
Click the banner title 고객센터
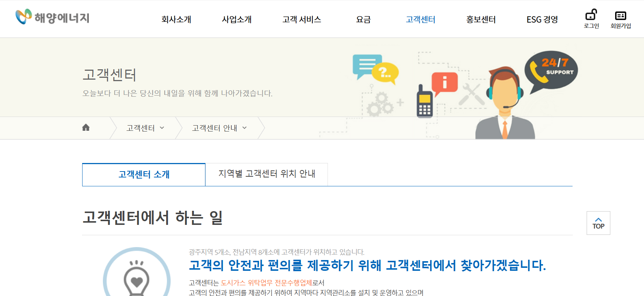pos(109,75)
